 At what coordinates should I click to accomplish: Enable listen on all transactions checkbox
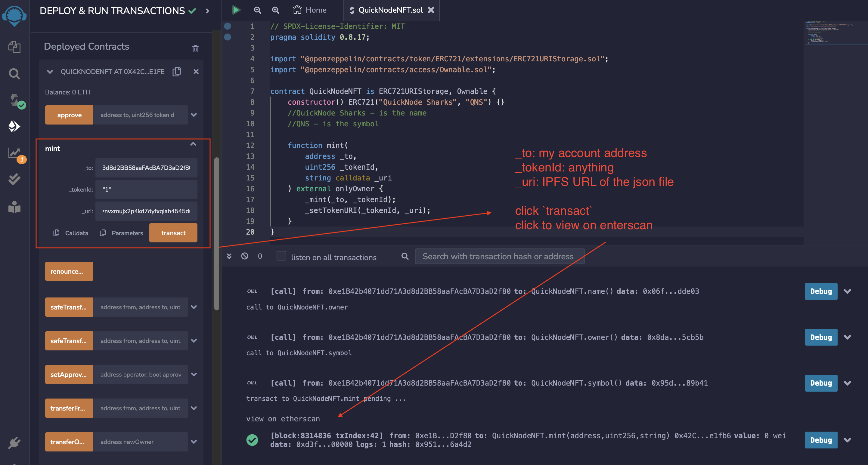pyautogui.click(x=281, y=256)
